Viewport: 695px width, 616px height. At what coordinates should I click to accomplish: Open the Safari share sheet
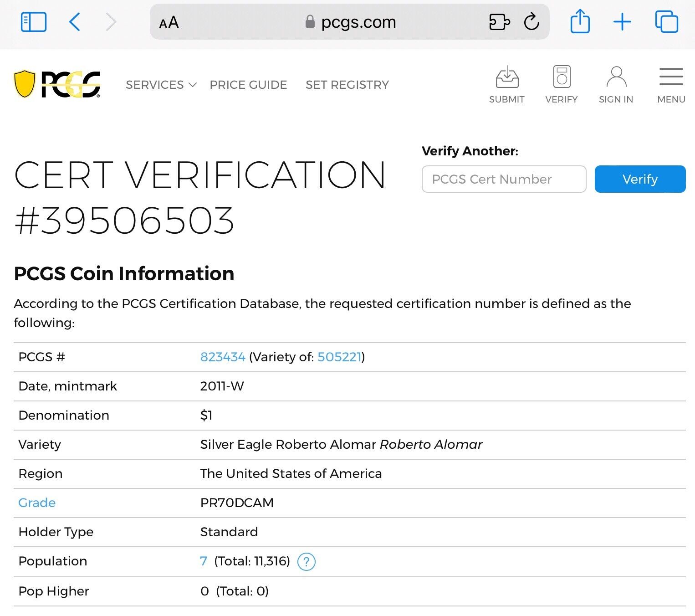click(x=580, y=21)
